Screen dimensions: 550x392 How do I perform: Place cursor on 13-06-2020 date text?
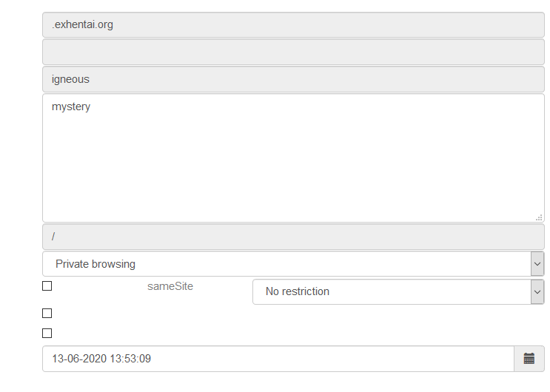point(79,359)
